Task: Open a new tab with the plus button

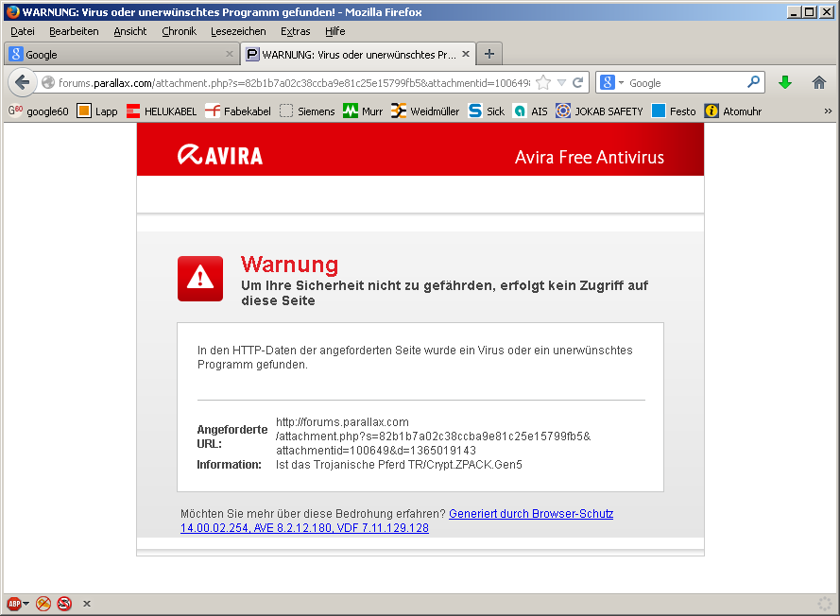Action: coord(489,54)
